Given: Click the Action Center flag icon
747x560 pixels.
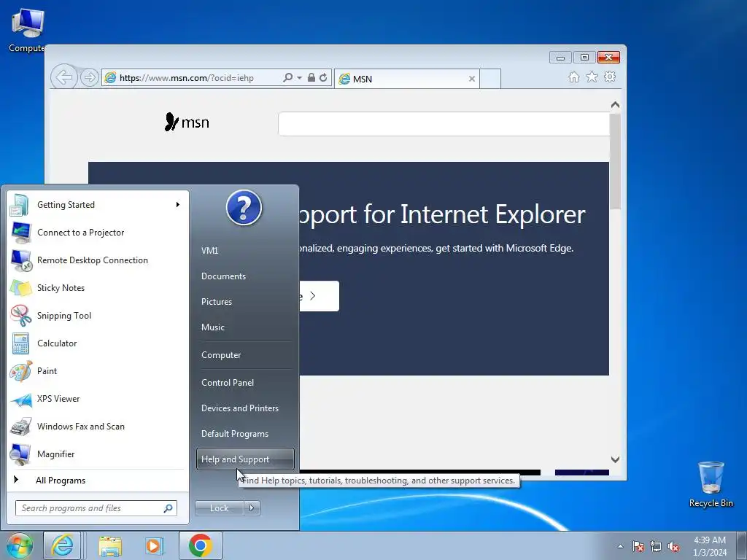Looking at the screenshot, I should (x=638, y=546).
